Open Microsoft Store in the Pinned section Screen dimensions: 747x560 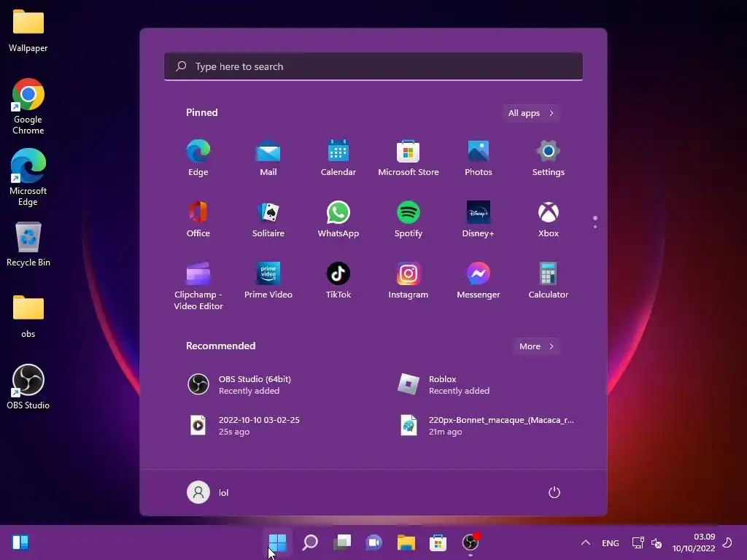point(409,157)
